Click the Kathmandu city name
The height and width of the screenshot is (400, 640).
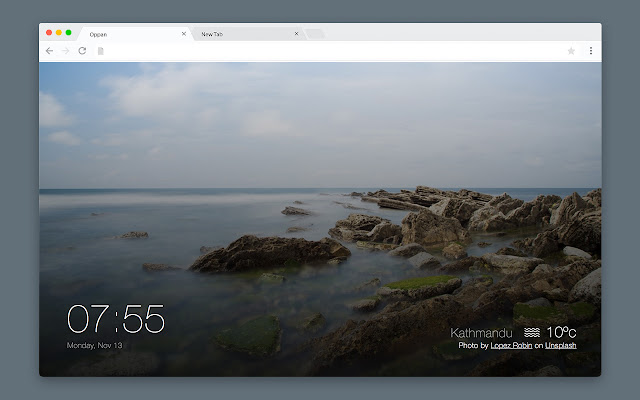pyautogui.click(x=481, y=332)
